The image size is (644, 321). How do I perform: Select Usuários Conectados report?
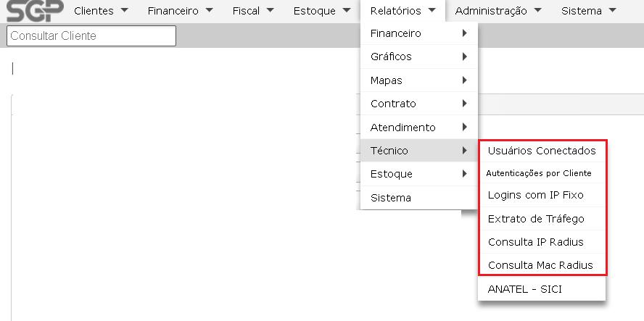click(542, 151)
